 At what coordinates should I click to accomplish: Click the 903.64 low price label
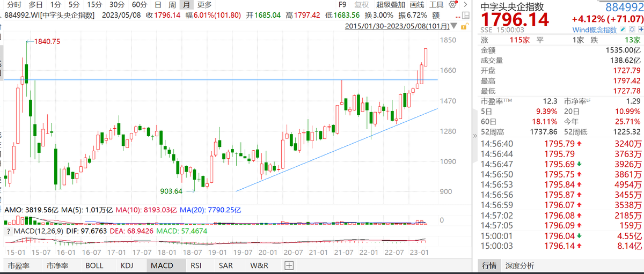pyautogui.click(x=172, y=191)
